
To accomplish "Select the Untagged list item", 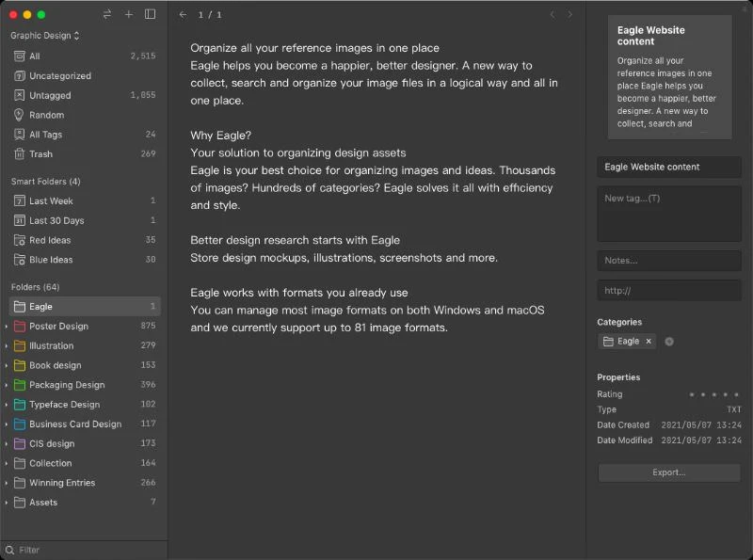I will pos(50,95).
